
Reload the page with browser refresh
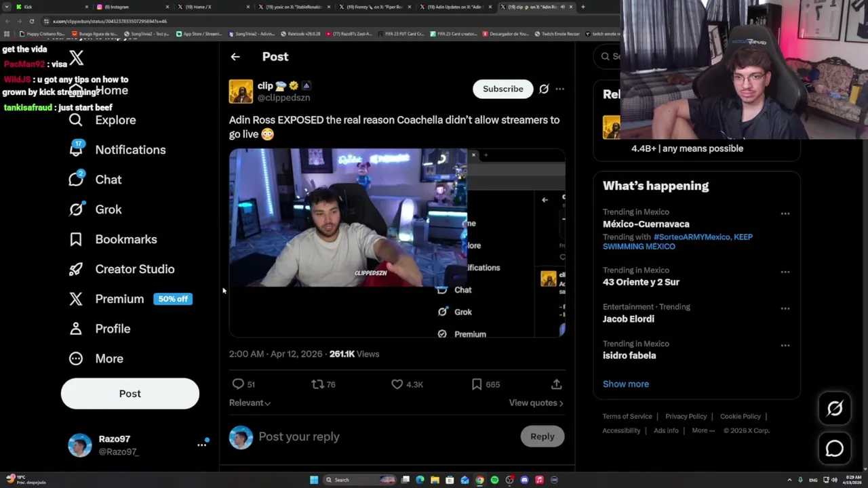point(31,21)
